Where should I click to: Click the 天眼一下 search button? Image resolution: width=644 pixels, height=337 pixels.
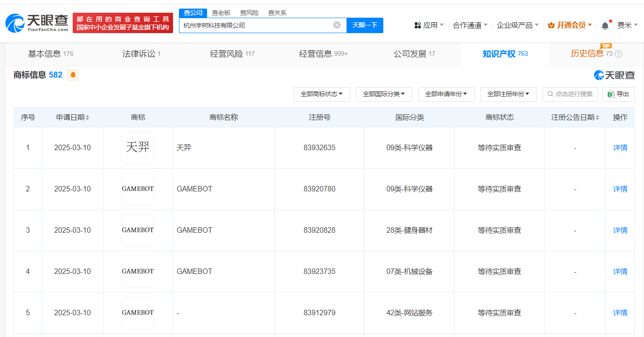click(365, 25)
